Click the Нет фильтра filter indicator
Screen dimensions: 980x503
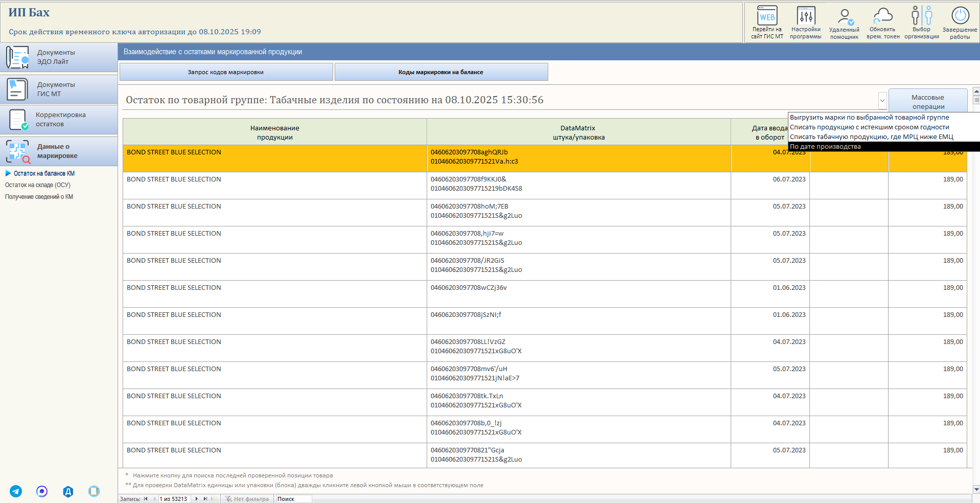[x=247, y=499]
